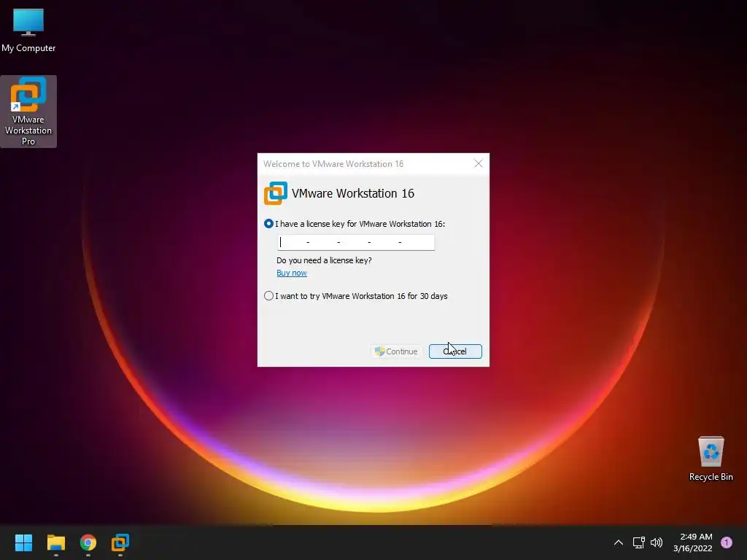Open the volume control tray icon
The image size is (747, 560).
point(657,542)
